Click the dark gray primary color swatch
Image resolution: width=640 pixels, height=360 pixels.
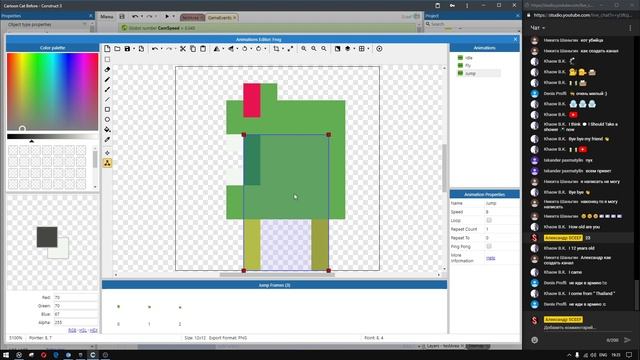click(x=47, y=237)
